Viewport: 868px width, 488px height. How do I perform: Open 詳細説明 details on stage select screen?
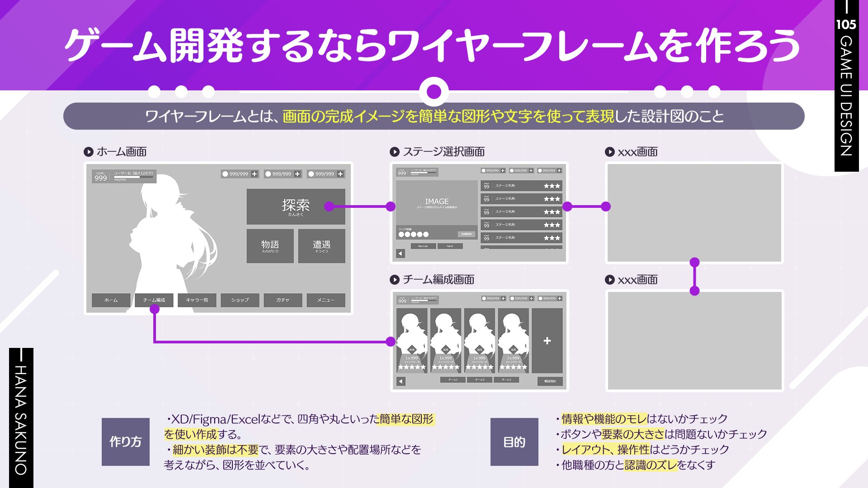point(467,234)
